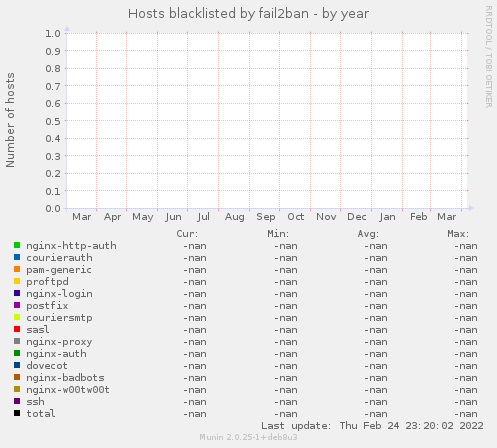Select the postfix legend label
The image size is (497, 448).
click(x=47, y=306)
